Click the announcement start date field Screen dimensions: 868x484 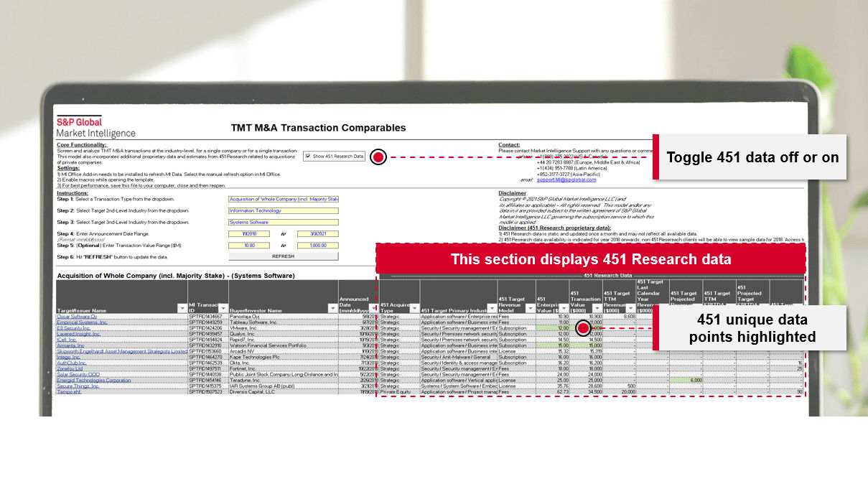(249, 233)
